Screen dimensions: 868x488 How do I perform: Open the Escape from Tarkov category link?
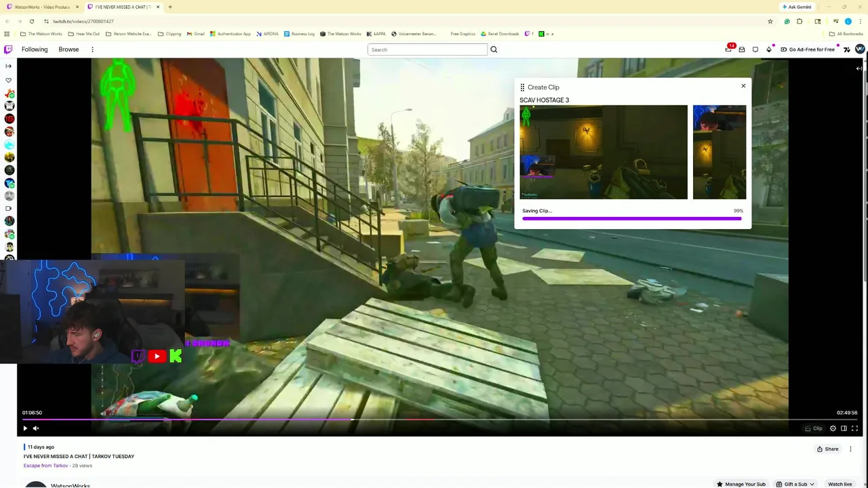click(x=45, y=466)
